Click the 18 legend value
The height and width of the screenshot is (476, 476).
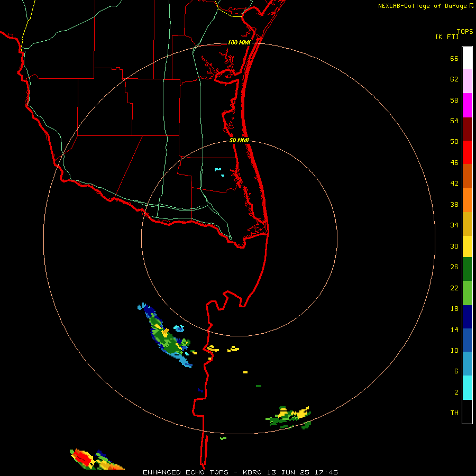(x=454, y=309)
